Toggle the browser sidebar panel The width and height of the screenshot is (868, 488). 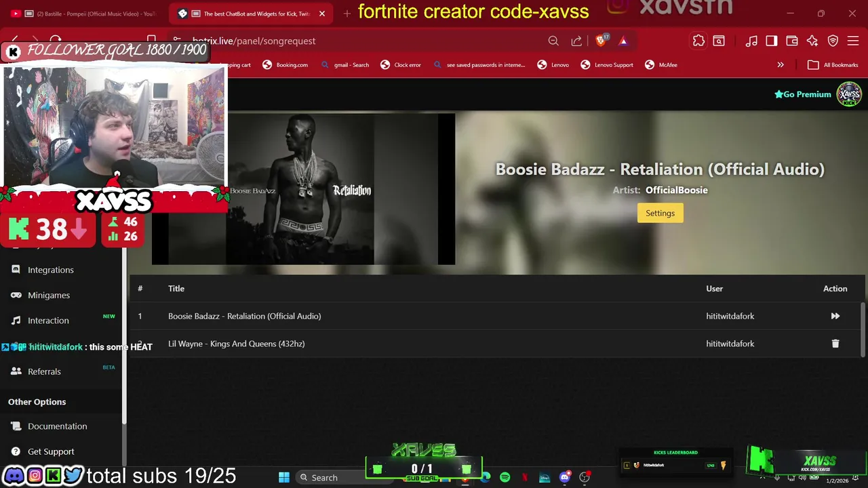pyautogui.click(x=772, y=41)
